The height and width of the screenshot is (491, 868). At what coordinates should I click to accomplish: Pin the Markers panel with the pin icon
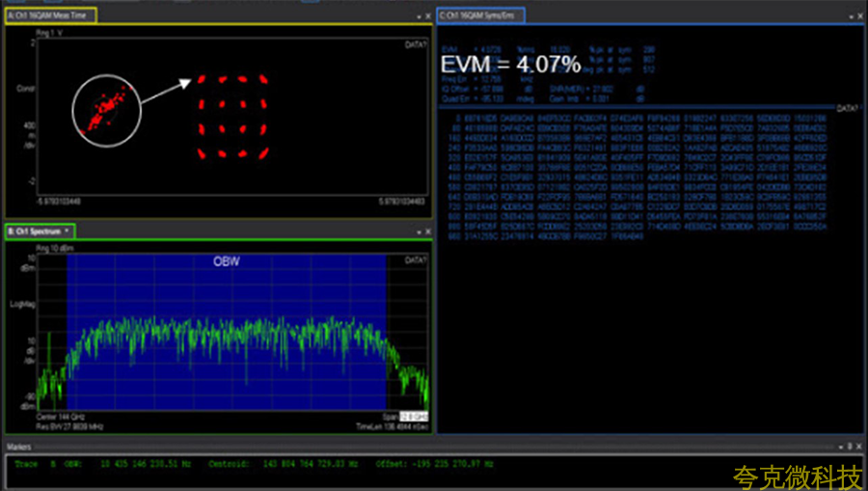(851, 447)
